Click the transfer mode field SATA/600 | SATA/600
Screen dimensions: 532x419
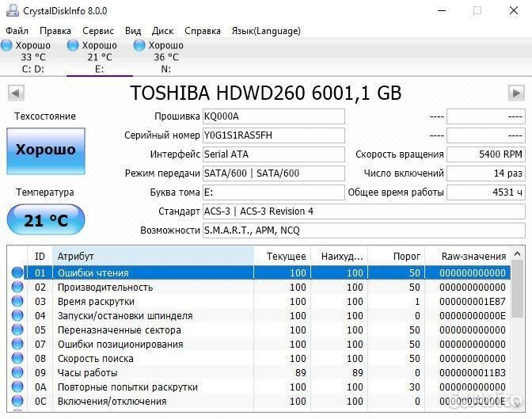point(273,173)
